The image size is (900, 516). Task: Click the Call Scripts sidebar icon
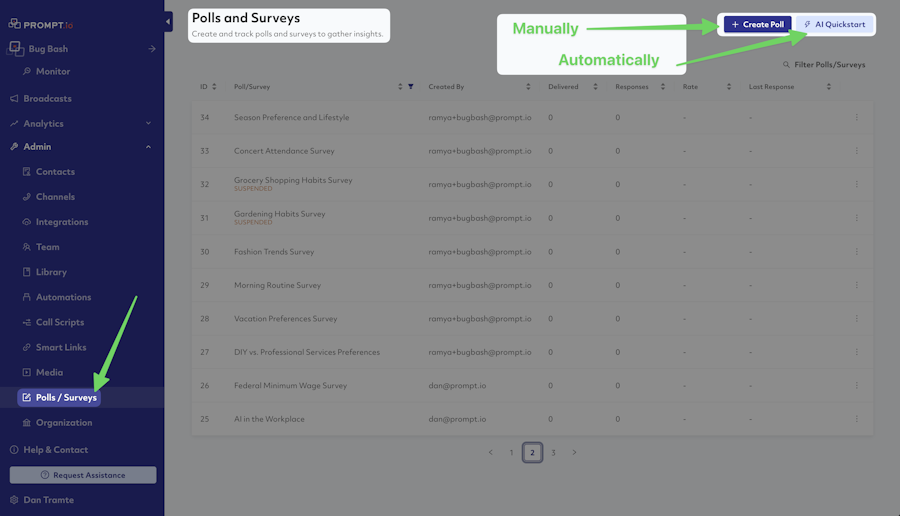point(27,322)
